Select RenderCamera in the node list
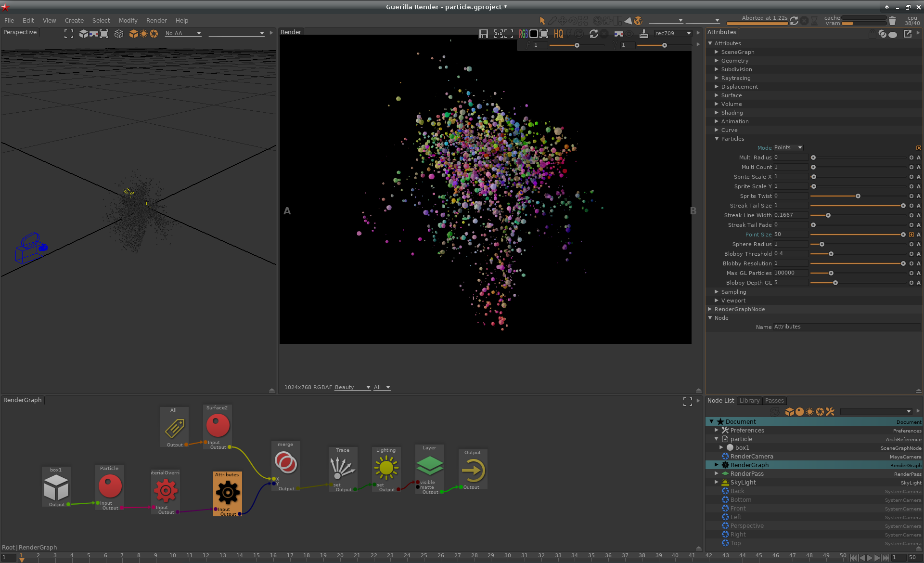The image size is (924, 563). coord(751,457)
